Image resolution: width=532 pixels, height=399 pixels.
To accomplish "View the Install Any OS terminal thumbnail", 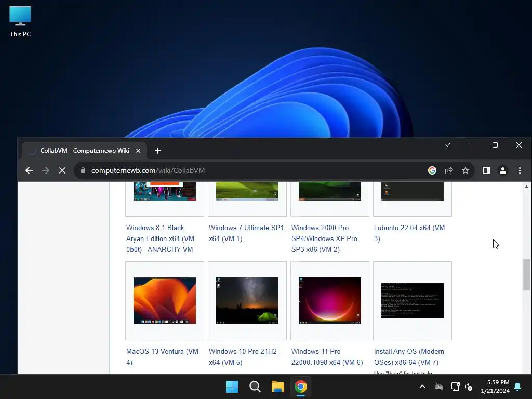I will tap(412, 301).
